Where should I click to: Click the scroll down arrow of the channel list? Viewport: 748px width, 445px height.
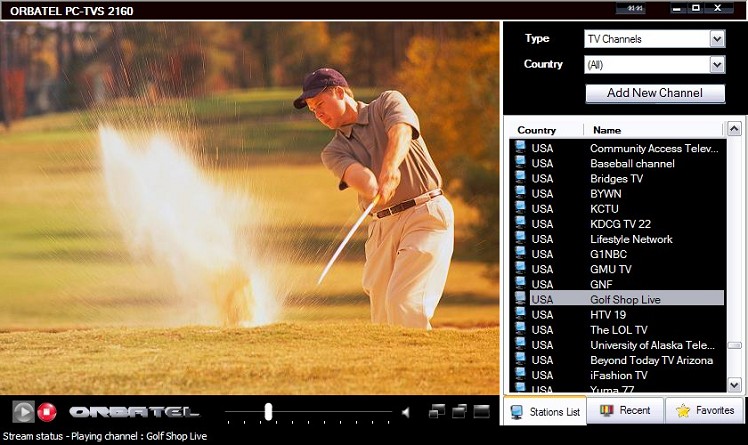click(x=734, y=384)
